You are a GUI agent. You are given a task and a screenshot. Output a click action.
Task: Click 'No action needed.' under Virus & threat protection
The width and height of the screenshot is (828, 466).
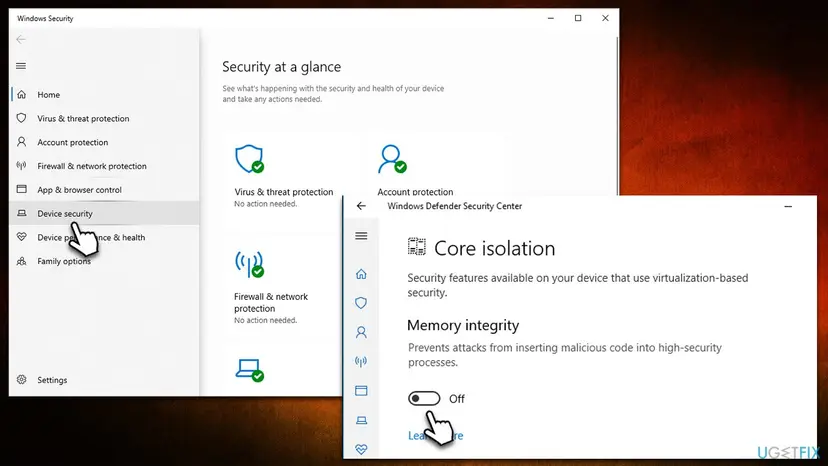(x=266, y=204)
